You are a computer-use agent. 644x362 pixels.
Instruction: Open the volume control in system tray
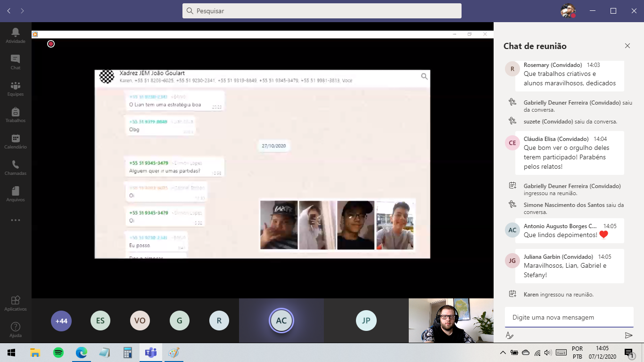coord(547,353)
